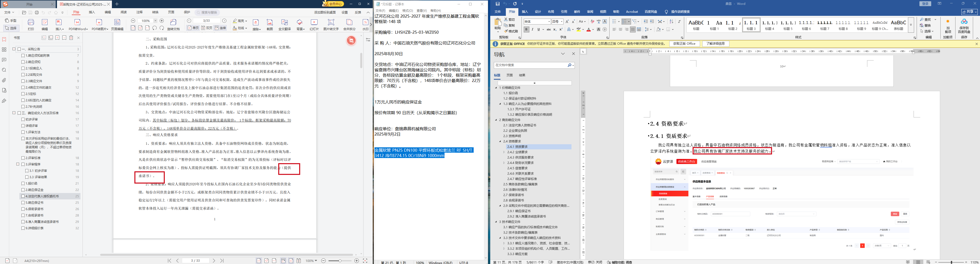Open Word 引用 ribbon tab
This screenshot has width=980, height=264.
click(x=564, y=12)
